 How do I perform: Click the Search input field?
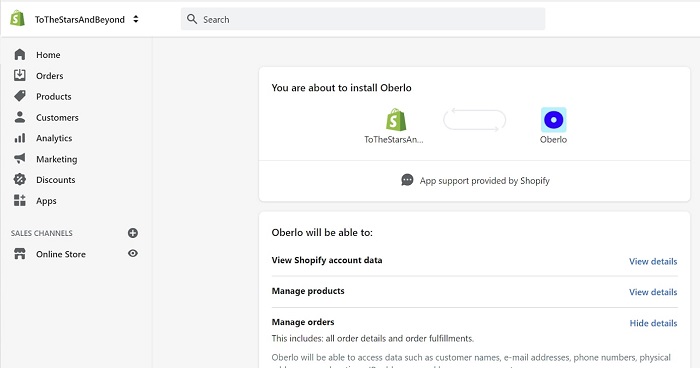362,19
